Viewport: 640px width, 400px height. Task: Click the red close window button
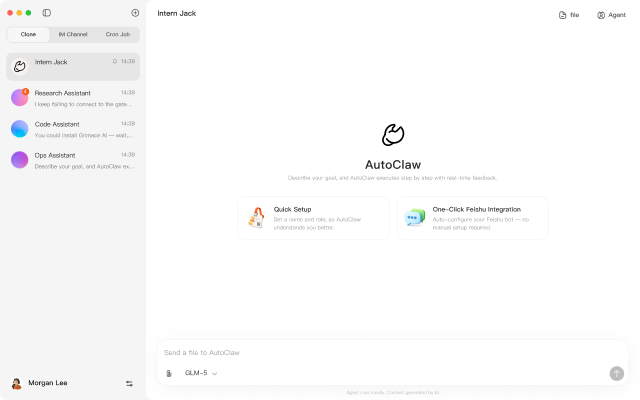coord(10,13)
